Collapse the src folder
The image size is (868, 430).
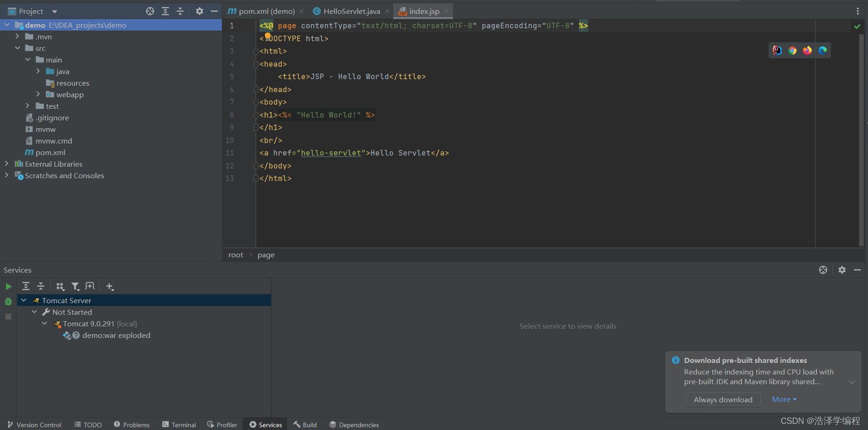click(x=17, y=48)
